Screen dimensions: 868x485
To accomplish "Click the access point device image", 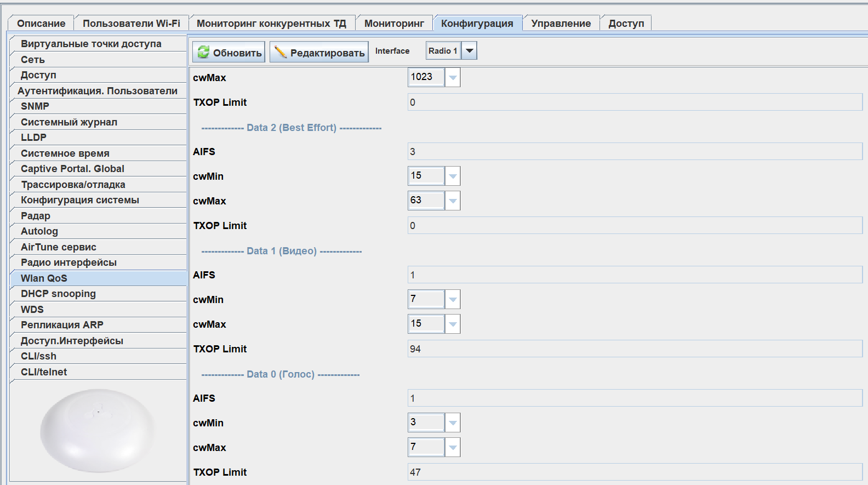I will (98, 430).
